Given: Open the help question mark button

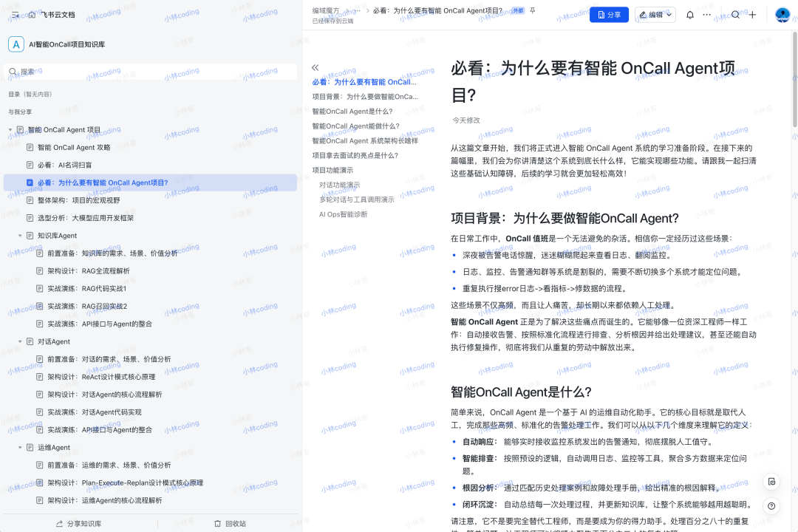Looking at the screenshot, I should pos(771,506).
